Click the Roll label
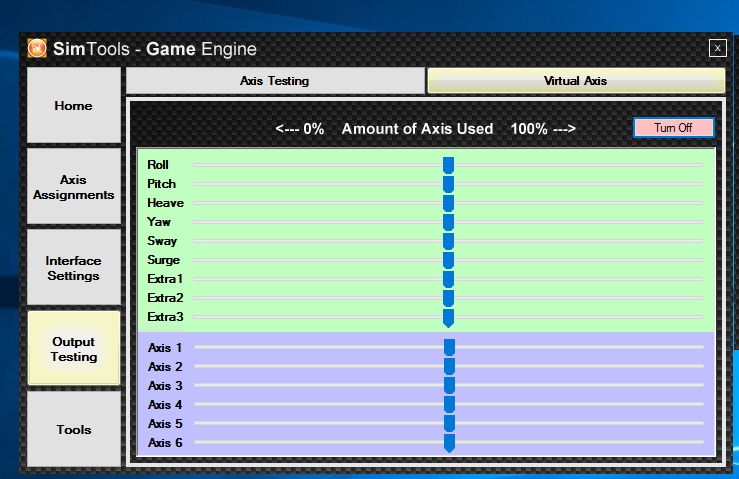The height and width of the screenshot is (479, 739). coord(157,165)
